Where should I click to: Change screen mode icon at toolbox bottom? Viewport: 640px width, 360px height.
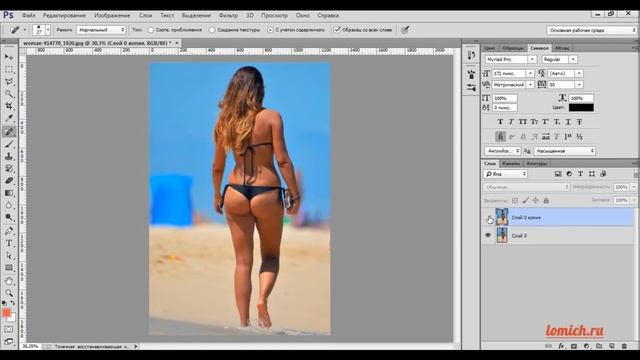tap(9, 341)
